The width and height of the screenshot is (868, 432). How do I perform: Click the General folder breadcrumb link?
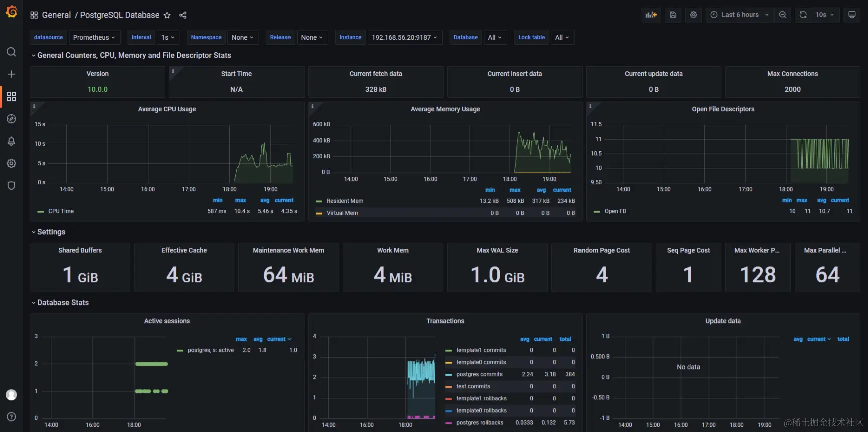[x=56, y=15]
